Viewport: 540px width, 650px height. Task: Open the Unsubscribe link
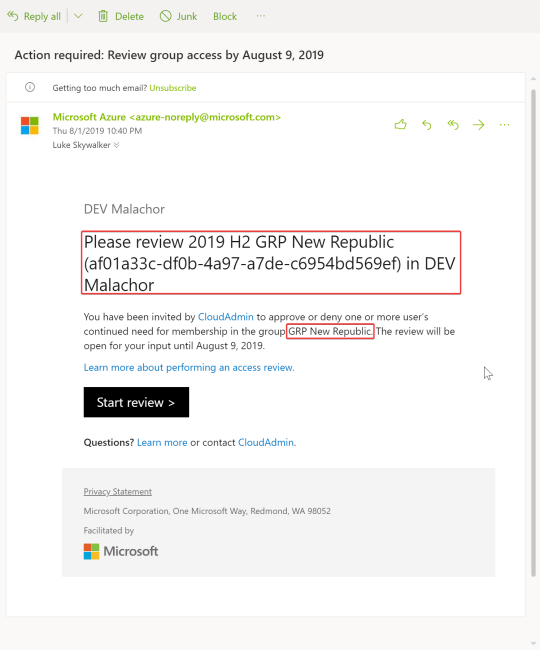tap(173, 88)
